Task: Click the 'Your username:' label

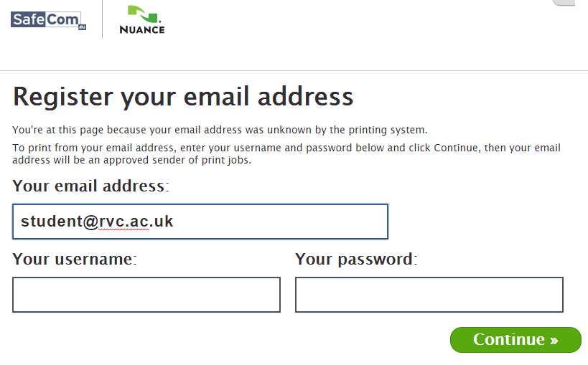Action: pyautogui.click(x=75, y=260)
